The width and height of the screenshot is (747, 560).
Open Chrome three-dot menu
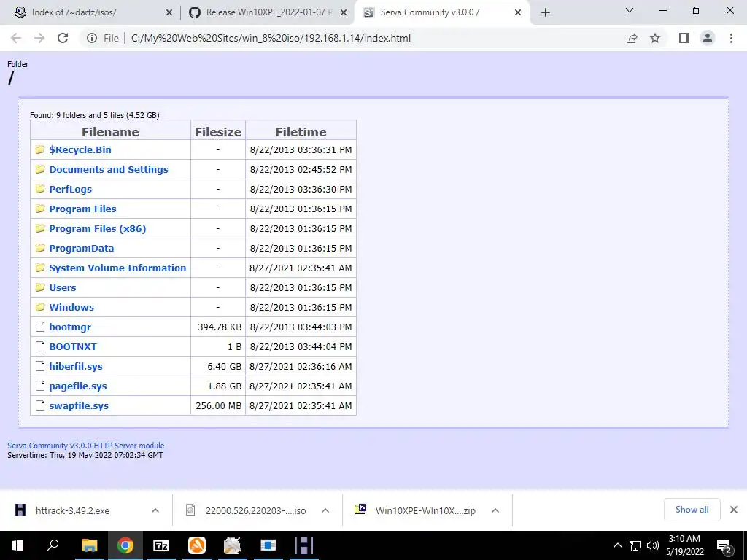point(731,38)
